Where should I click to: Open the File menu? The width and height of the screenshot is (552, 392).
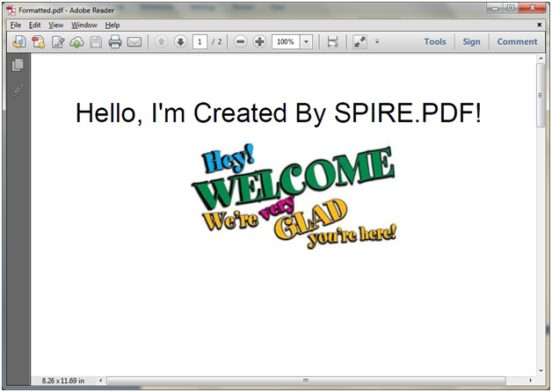(16, 25)
